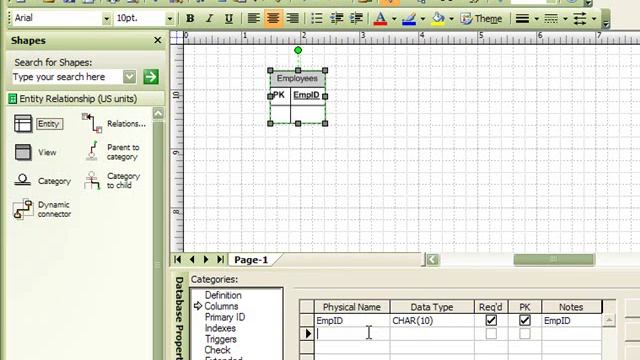The image size is (640, 360).
Task: Align text right
Action: pyautogui.click(x=293, y=18)
